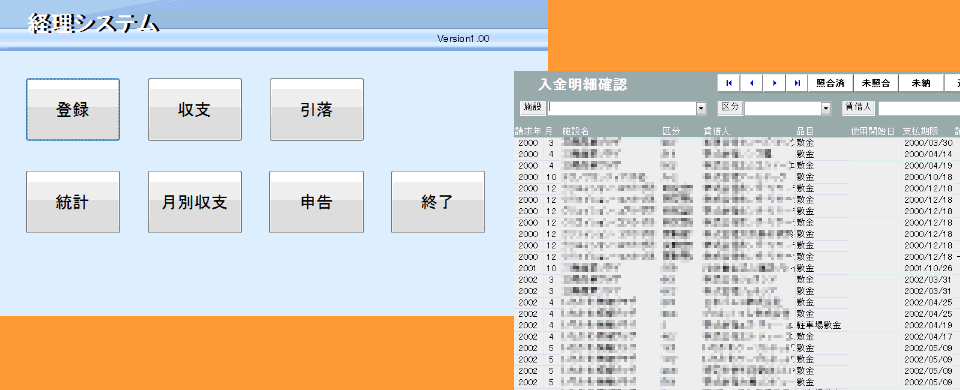
Task: Open the 月別収支 button
Action: 195,202
